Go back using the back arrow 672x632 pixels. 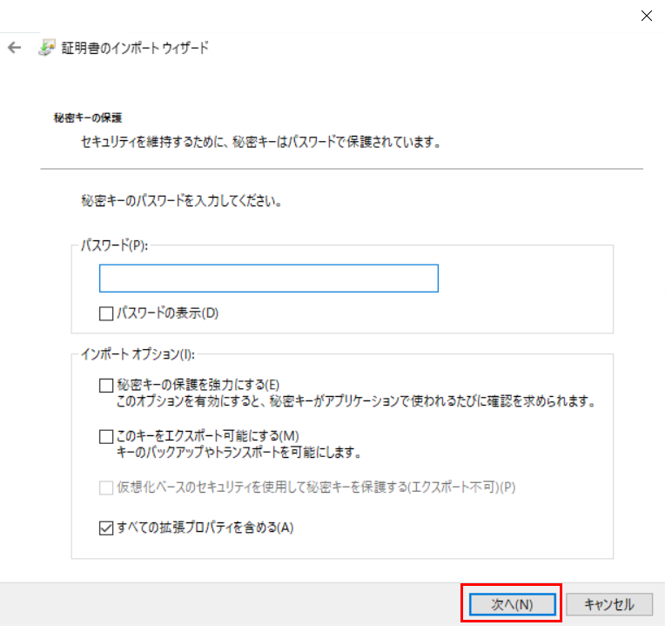click(x=14, y=48)
